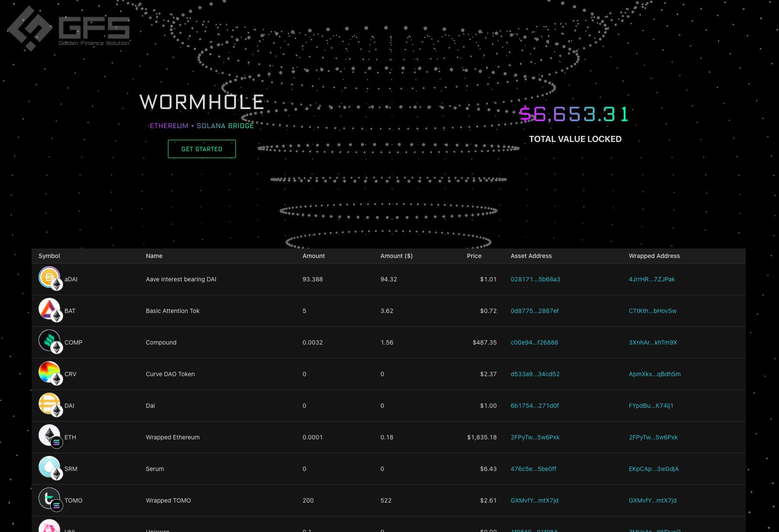Open ETH asset address 2FPyTw...5w6Pxk
Screen dimensions: 779x532
[x=535, y=437]
